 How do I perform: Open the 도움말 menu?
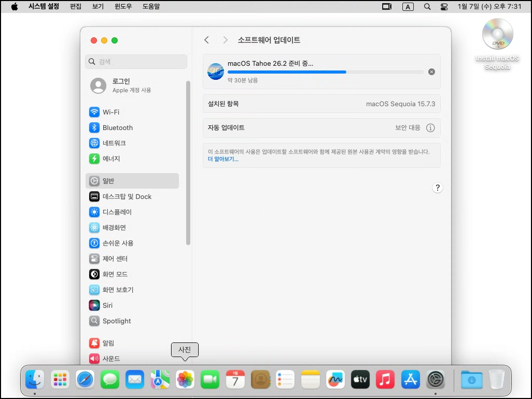[x=151, y=6]
